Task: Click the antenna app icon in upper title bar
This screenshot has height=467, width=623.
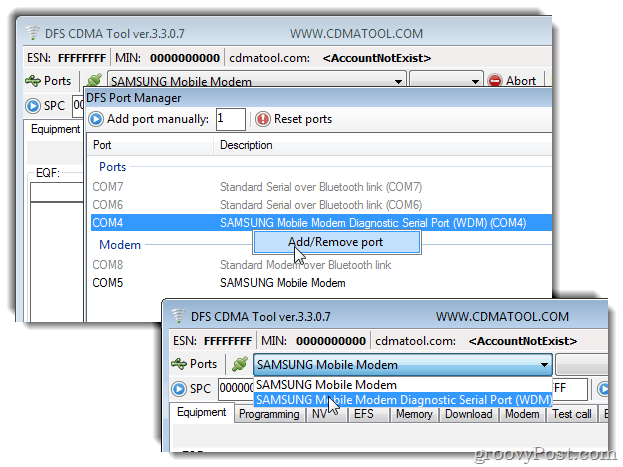Action: [x=33, y=33]
